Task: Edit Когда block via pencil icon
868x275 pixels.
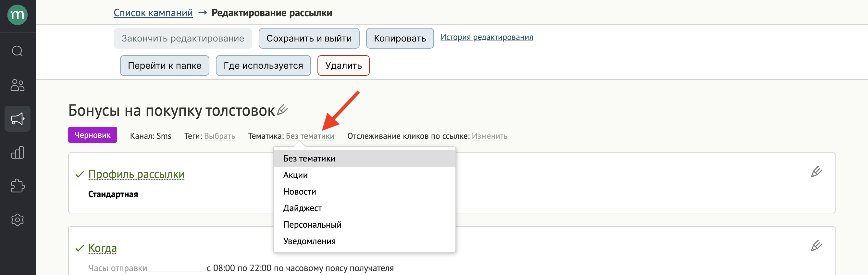Action: 816,246
